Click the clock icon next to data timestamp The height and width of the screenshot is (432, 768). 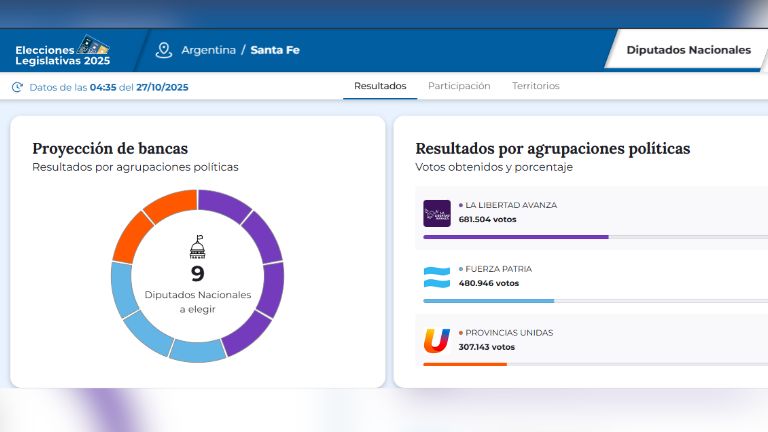[x=17, y=87]
